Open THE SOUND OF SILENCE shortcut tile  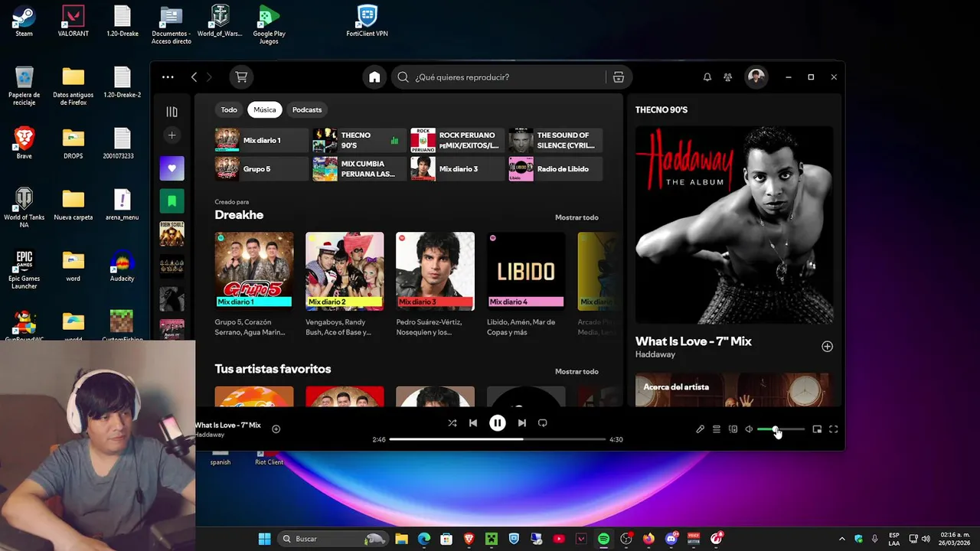pos(555,141)
